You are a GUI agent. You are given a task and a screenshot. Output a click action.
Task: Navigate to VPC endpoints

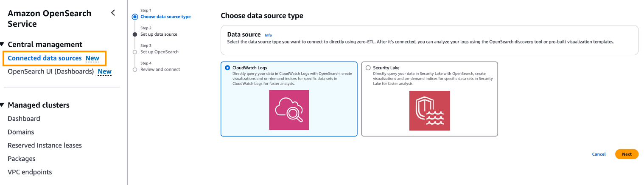pyautogui.click(x=30, y=172)
